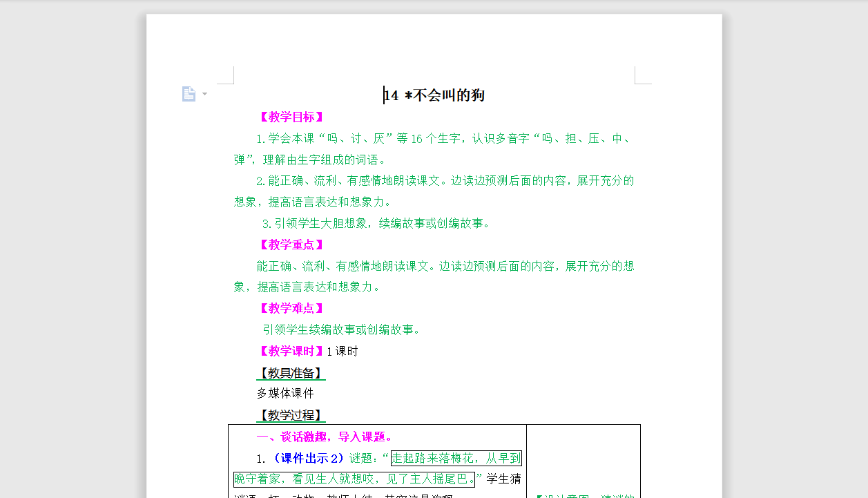This screenshot has width=868, height=498.
Task: Click the 【教学重点】 heading
Action: pyautogui.click(x=291, y=244)
